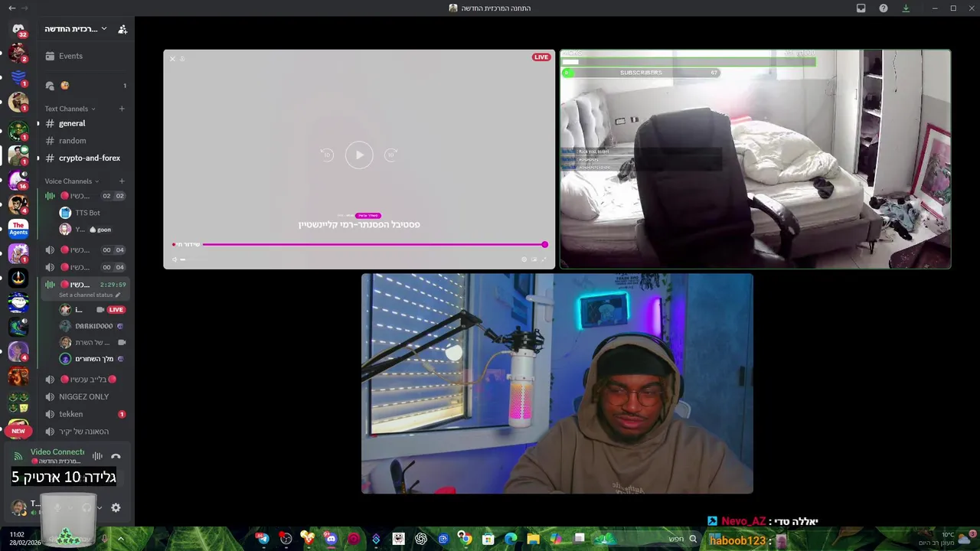The width and height of the screenshot is (980, 551).
Task: Mute the stream player volume icon
Action: click(175, 259)
